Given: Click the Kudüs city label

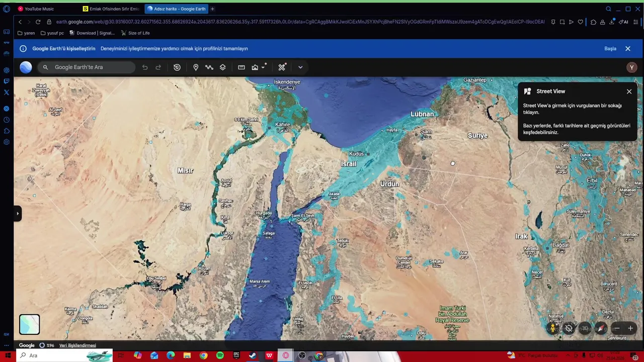Looking at the screenshot, I should [x=356, y=153].
